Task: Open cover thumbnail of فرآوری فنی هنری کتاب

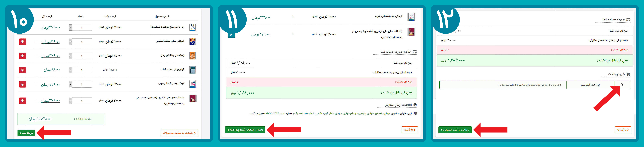Action: click(193, 70)
